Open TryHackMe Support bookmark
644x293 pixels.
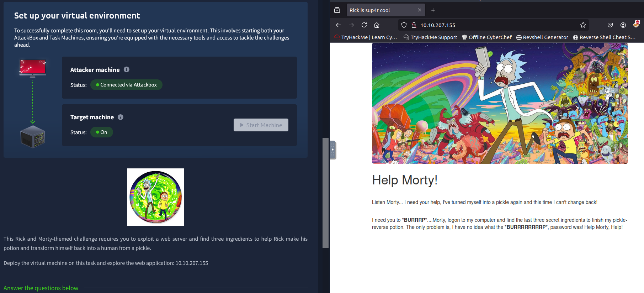pos(431,37)
